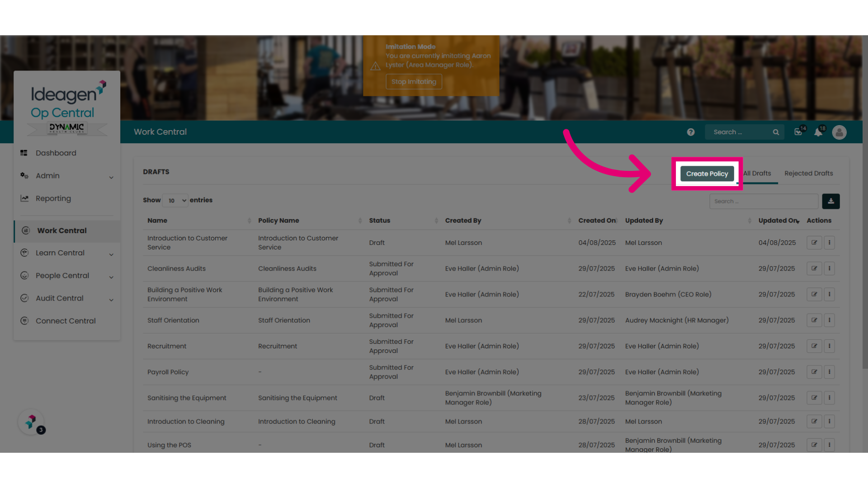
Task: Expand the Learn Central menu
Action: (x=67, y=253)
